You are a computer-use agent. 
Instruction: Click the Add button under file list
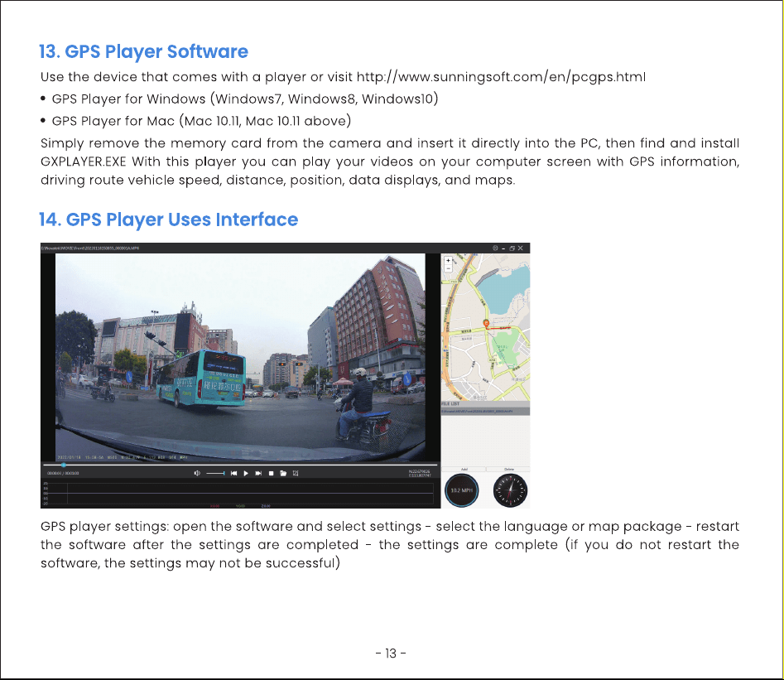coord(464,470)
